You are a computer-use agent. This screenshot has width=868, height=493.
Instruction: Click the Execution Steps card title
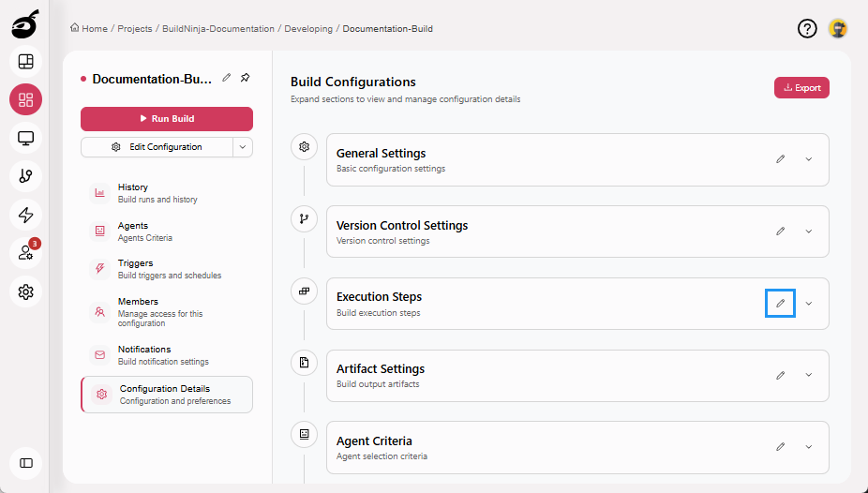click(380, 296)
